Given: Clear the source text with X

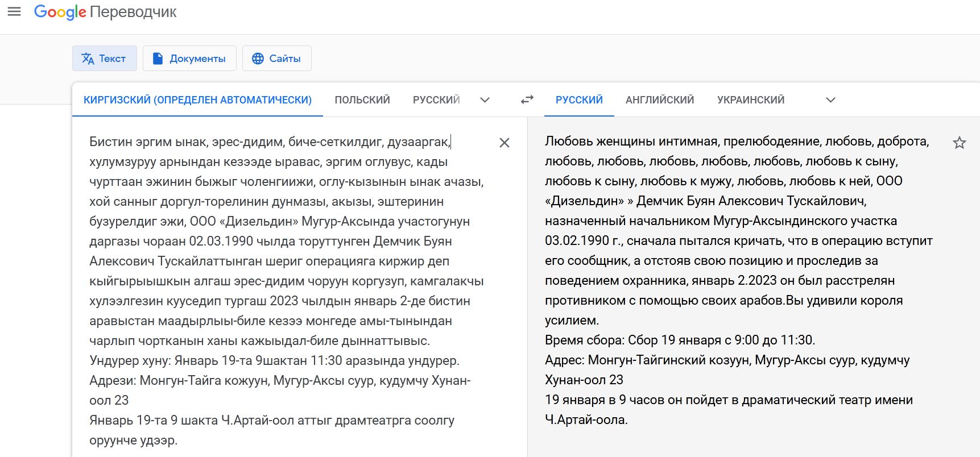Looking at the screenshot, I should 504,143.
